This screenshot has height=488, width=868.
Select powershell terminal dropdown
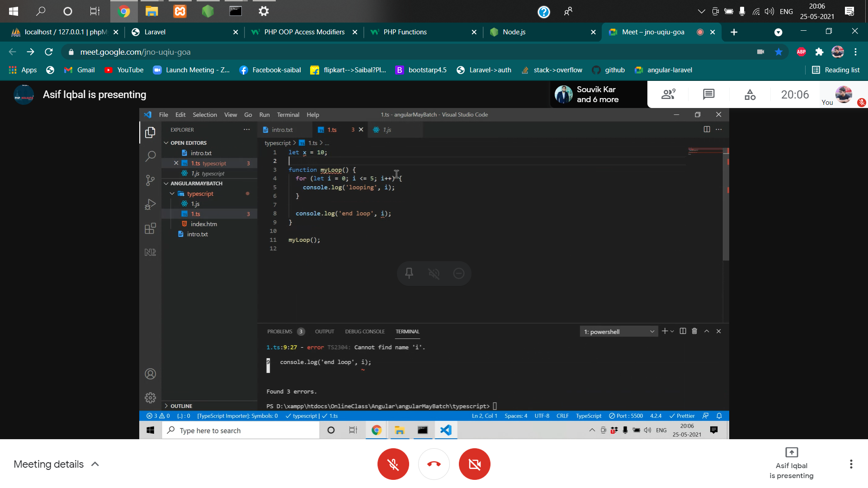click(x=619, y=332)
